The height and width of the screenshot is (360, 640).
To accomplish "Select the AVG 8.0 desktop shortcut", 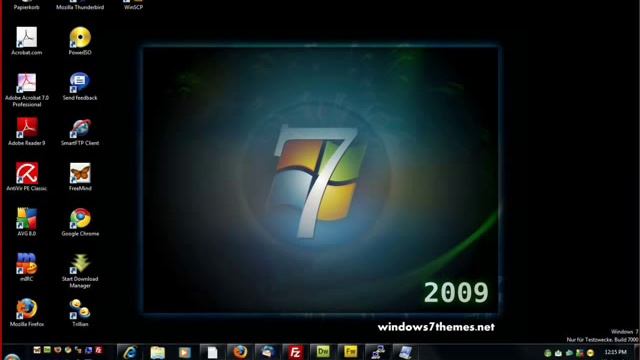I will [x=27, y=219].
